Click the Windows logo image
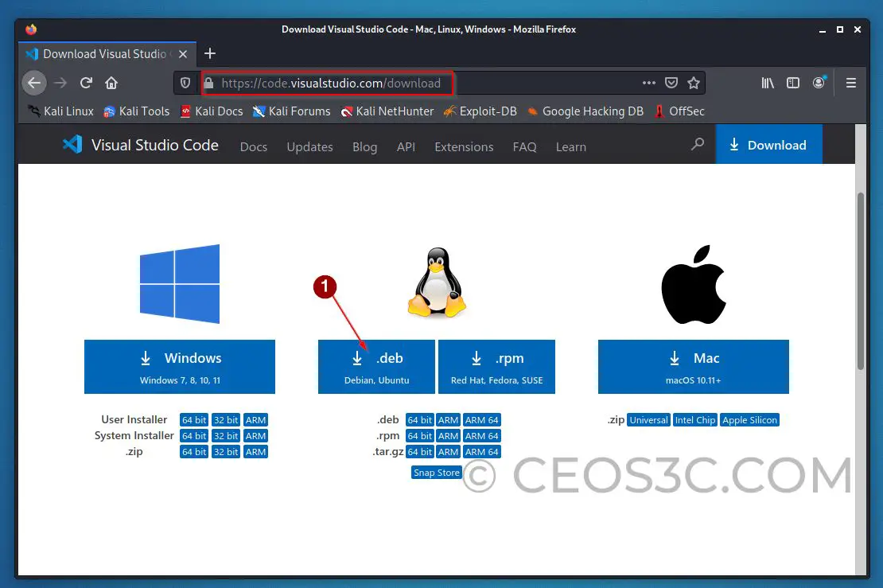This screenshot has width=883, height=588. (x=180, y=284)
